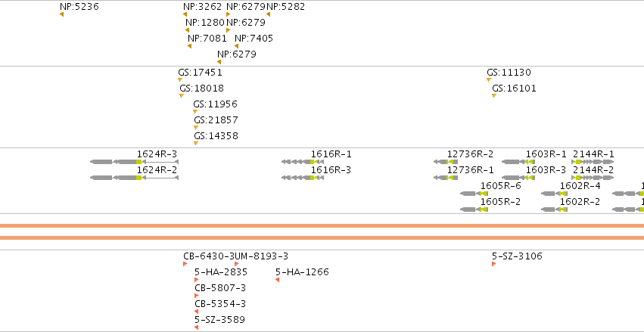Click the 5-SZ-3589 insertion label
Image resolution: width=644 pixels, height=332 pixels.
[x=219, y=320]
